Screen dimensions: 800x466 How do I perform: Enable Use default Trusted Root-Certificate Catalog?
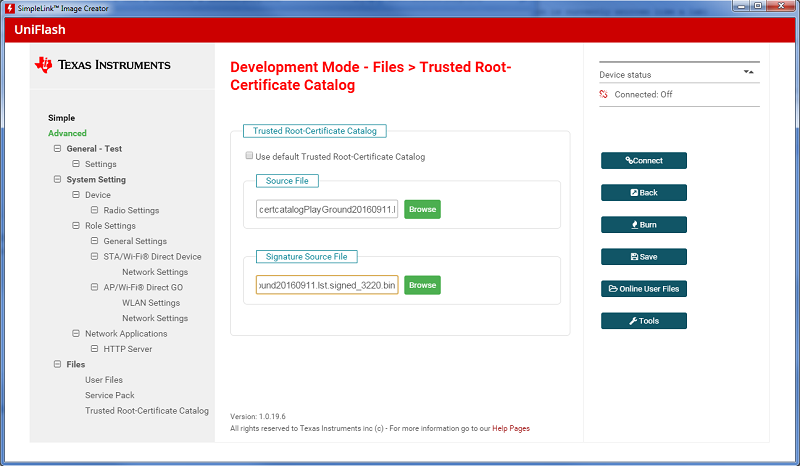[x=249, y=157]
